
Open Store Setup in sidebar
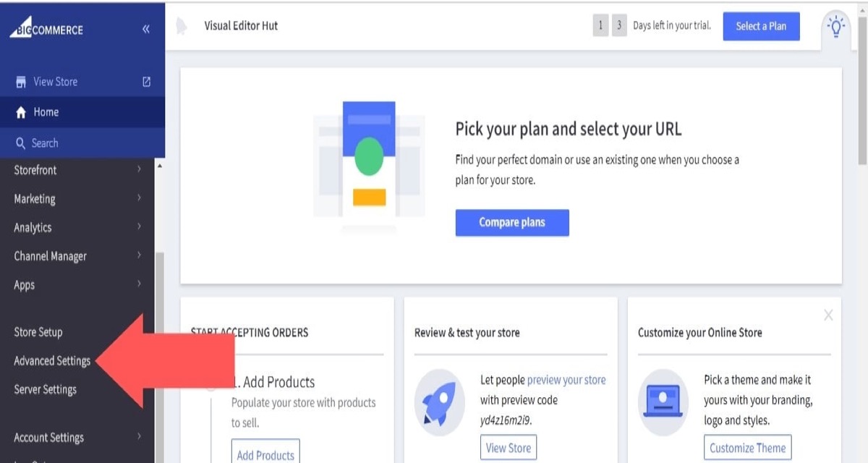click(38, 332)
